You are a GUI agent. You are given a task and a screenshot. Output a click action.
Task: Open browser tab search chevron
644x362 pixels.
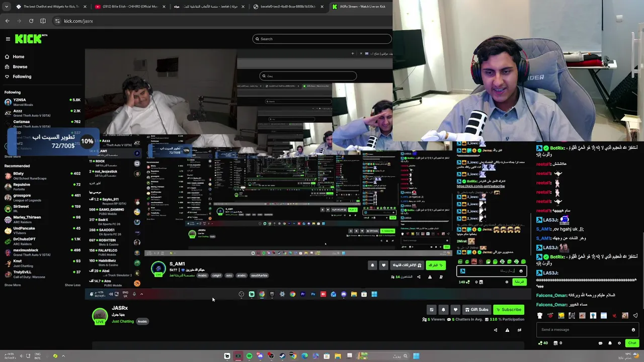pyautogui.click(x=7, y=7)
